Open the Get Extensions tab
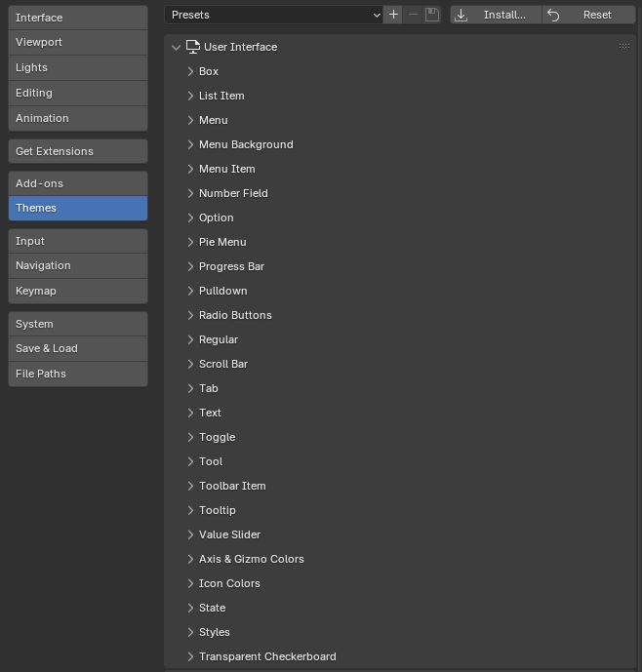 [78, 151]
